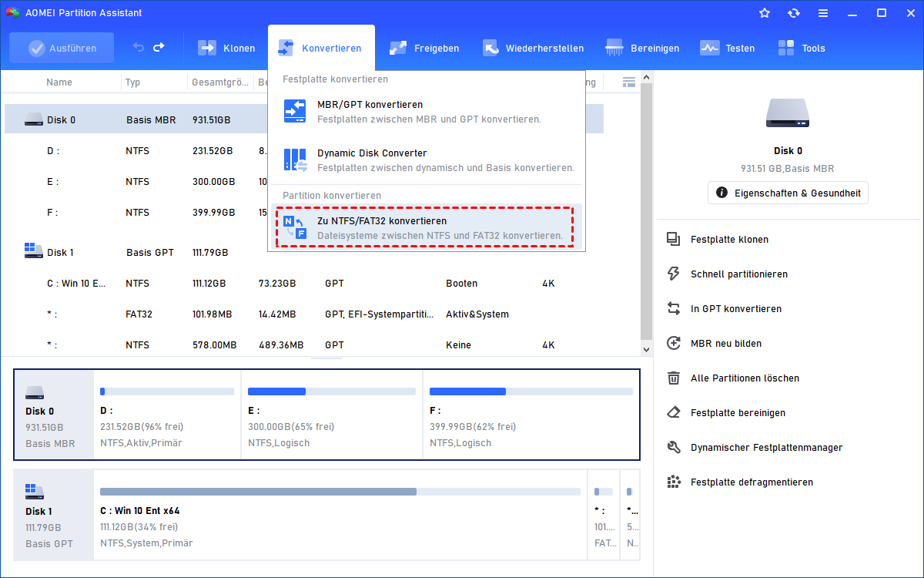Undo the last operation
Image resolution: width=924 pixels, height=578 pixels.
tap(139, 48)
